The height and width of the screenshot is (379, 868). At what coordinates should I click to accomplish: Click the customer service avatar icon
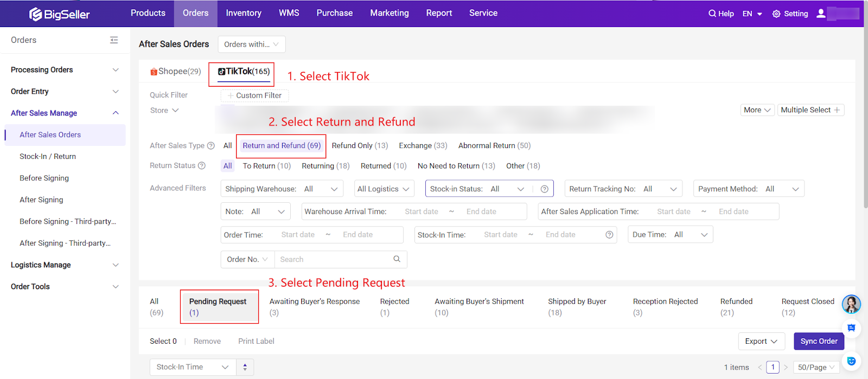click(851, 304)
